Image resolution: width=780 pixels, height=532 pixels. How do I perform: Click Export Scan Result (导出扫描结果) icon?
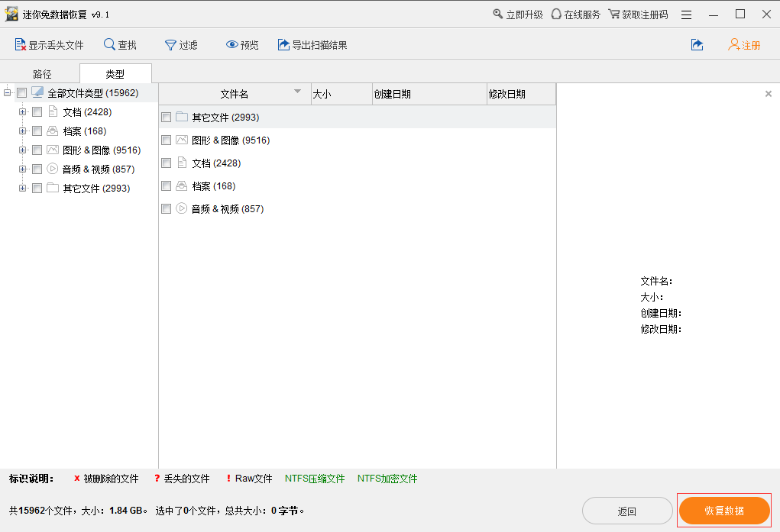[283, 45]
